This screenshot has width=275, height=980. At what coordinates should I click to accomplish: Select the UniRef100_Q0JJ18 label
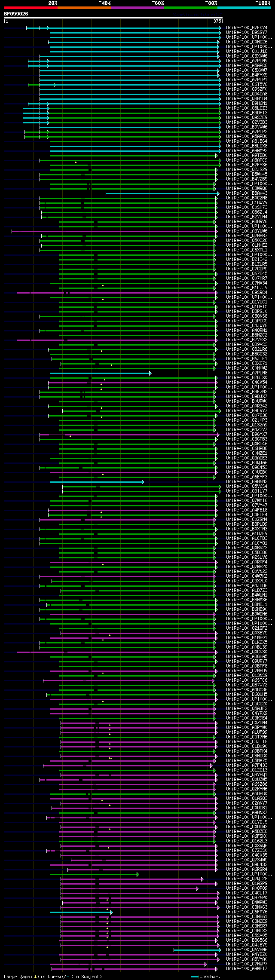[247, 52]
